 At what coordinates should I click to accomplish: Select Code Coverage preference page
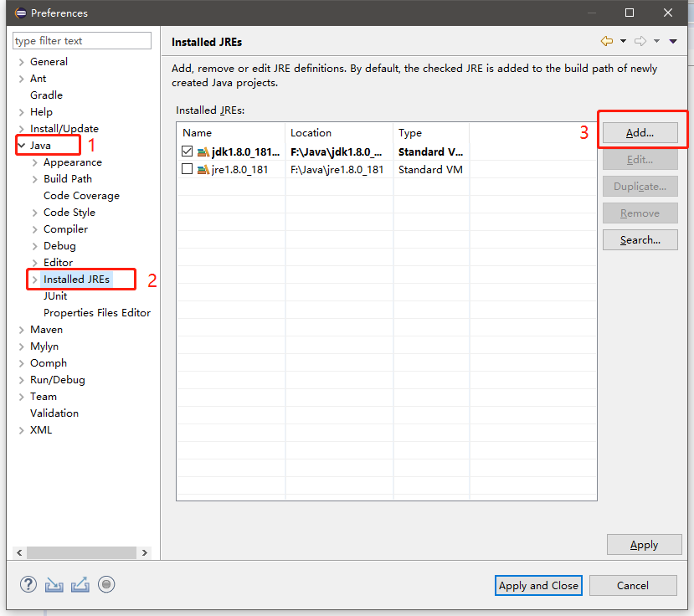click(x=81, y=196)
